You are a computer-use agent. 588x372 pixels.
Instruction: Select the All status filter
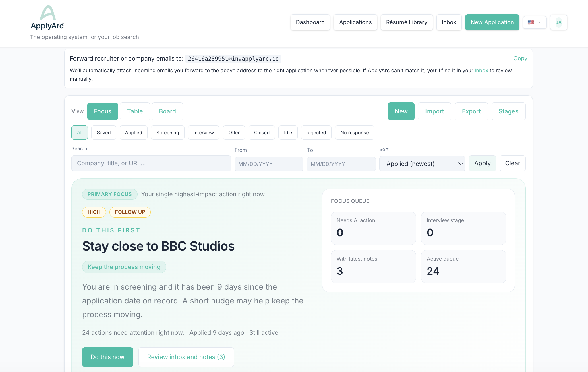(80, 133)
